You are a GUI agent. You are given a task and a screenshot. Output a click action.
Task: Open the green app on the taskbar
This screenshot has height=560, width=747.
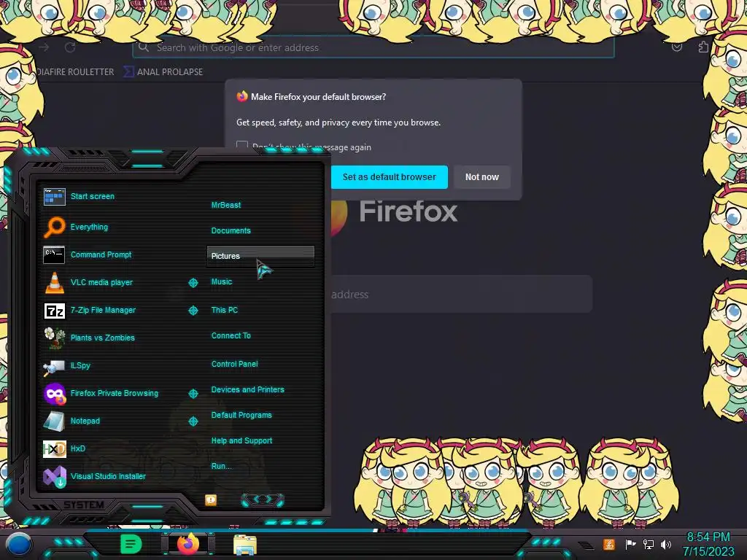[x=131, y=544]
